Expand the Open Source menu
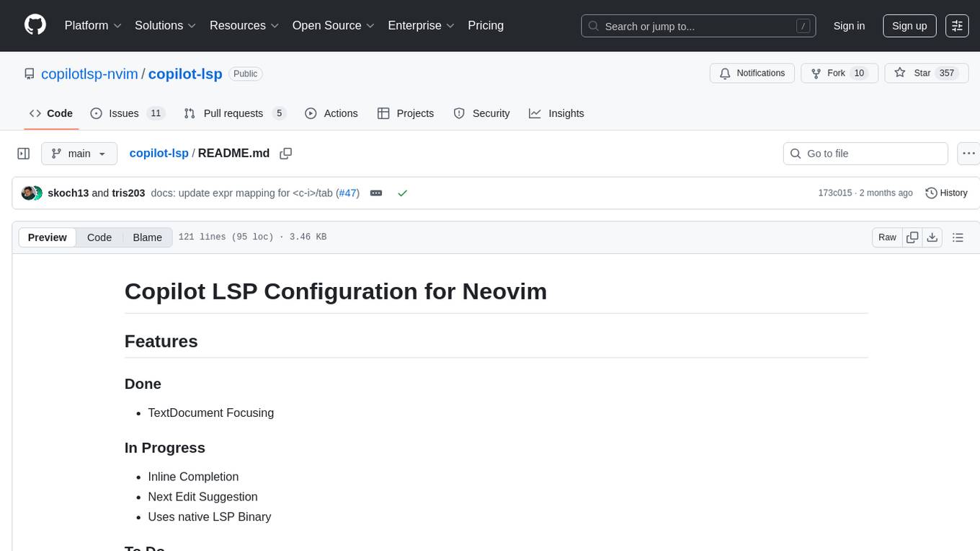Screen dimensions: 980x551 333,25
